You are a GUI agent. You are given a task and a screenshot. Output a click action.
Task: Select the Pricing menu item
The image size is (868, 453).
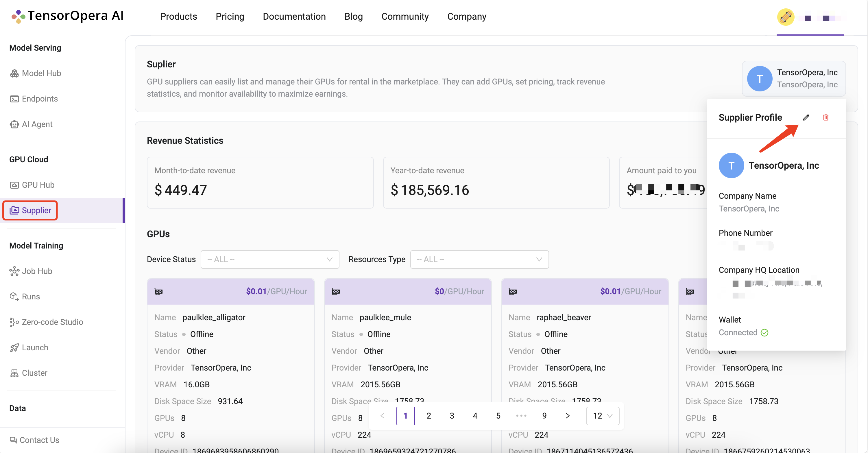(x=230, y=16)
